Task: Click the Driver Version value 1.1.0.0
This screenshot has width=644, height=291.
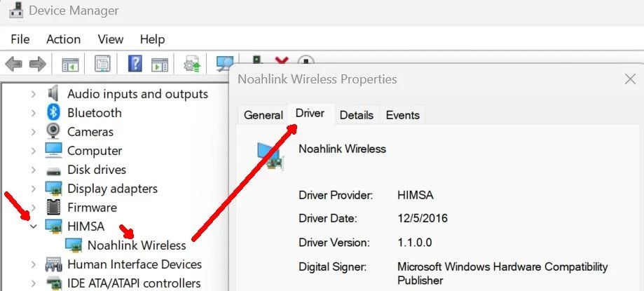Action: [414, 243]
